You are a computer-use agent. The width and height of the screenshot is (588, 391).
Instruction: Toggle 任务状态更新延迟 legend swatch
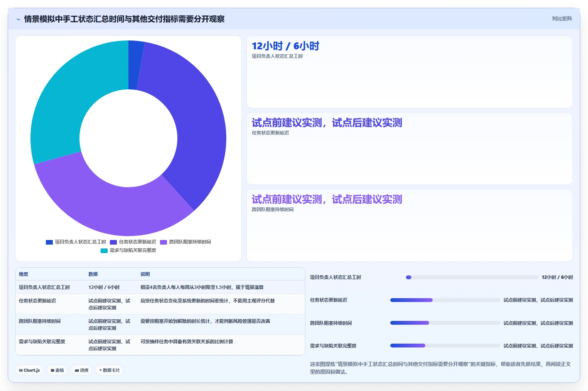113,242
